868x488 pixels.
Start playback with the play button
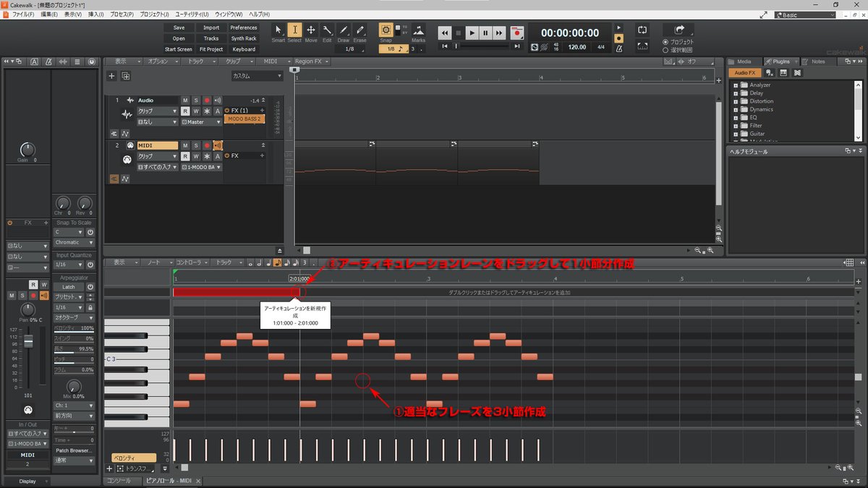tap(472, 33)
